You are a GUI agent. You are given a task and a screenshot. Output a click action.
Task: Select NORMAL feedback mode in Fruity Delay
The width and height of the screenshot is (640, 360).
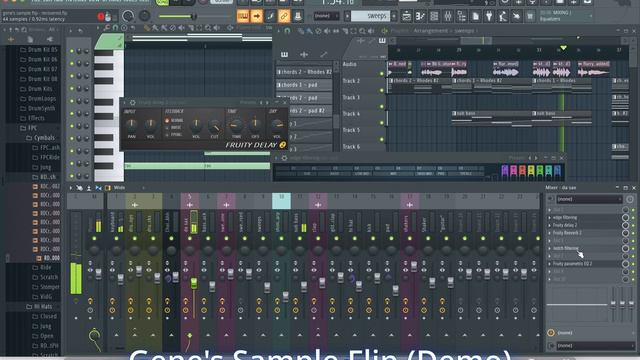coord(167,121)
